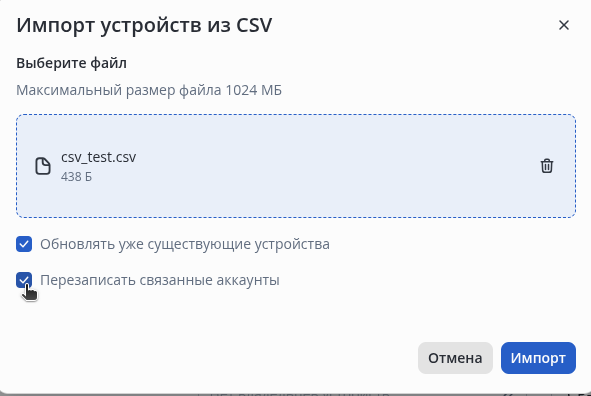The width and height of the screenshot is (591, 396).
Task: Click the "Выберите файл" heading
Action: click(71, 63)
